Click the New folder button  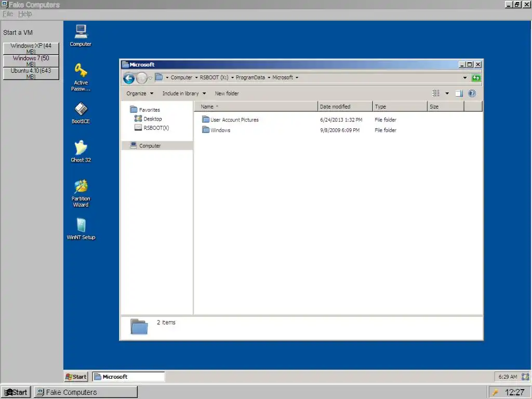227,94
